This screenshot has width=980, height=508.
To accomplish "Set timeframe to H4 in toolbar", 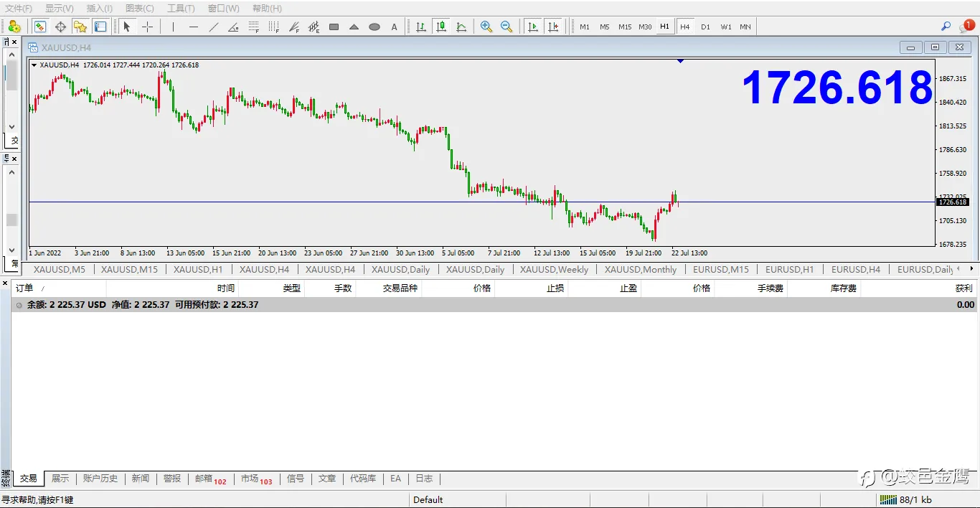I will click(x=685, y=27).
